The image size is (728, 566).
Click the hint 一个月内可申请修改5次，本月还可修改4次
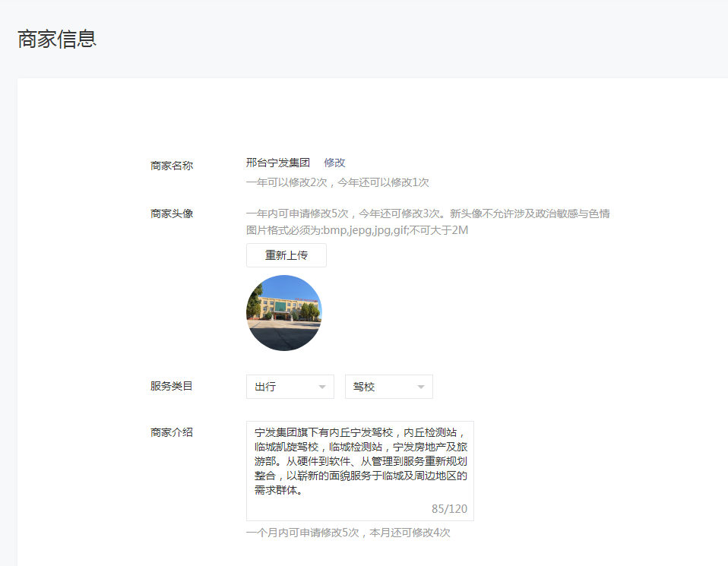point(348,533)
